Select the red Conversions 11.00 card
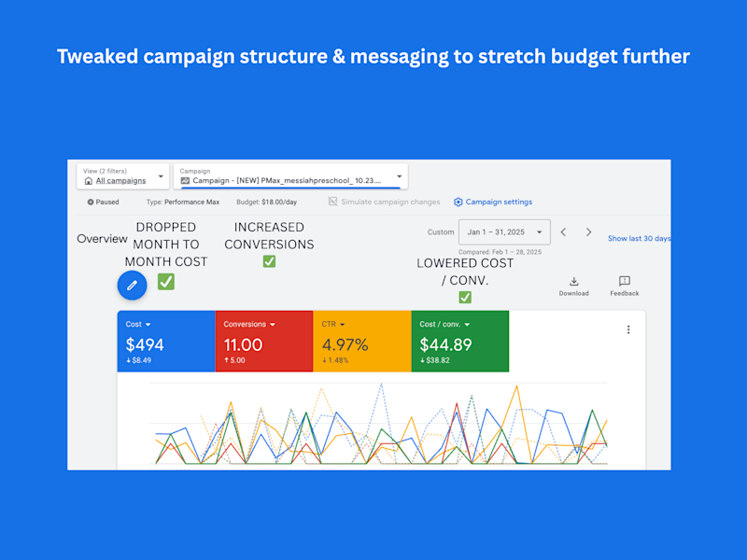Image resolution: width=747 pixels, height=560 pixels. coord(264,342)
